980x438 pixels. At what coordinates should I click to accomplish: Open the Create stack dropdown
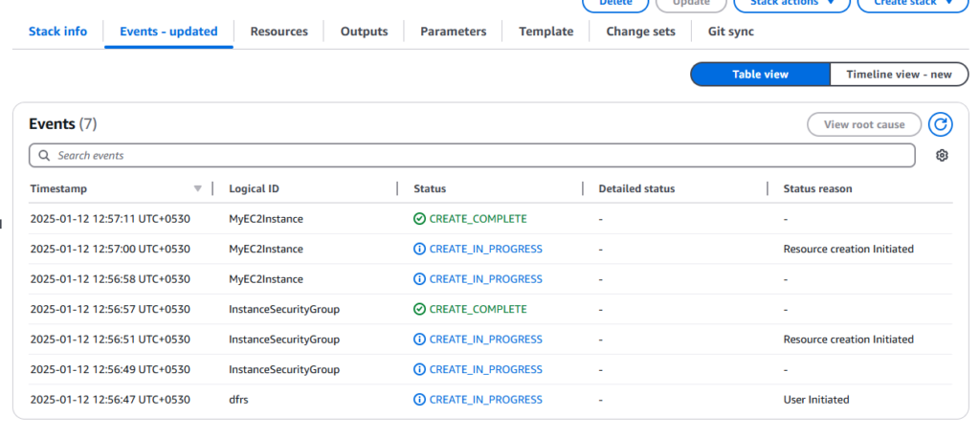[913, 3]
